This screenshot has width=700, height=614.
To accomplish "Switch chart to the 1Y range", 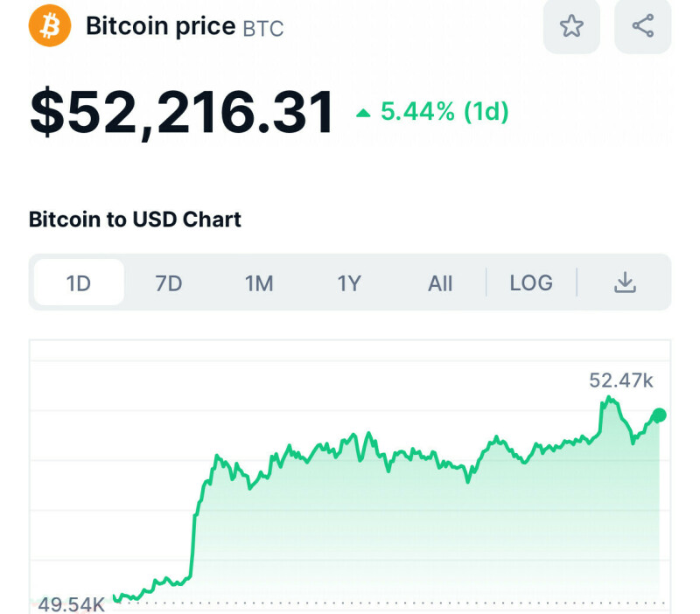I will pos(349,283).
